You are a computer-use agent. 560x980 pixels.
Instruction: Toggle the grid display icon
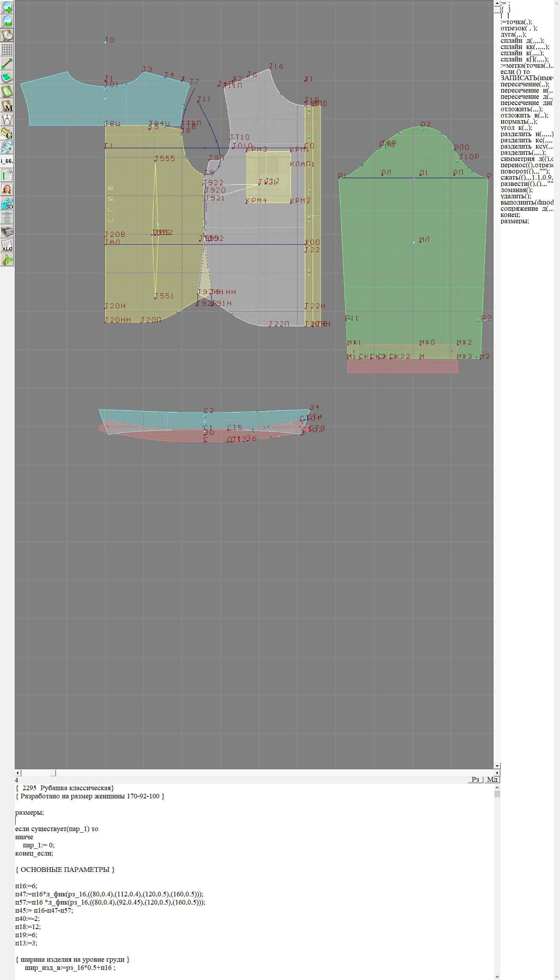(x=7, y=49)
